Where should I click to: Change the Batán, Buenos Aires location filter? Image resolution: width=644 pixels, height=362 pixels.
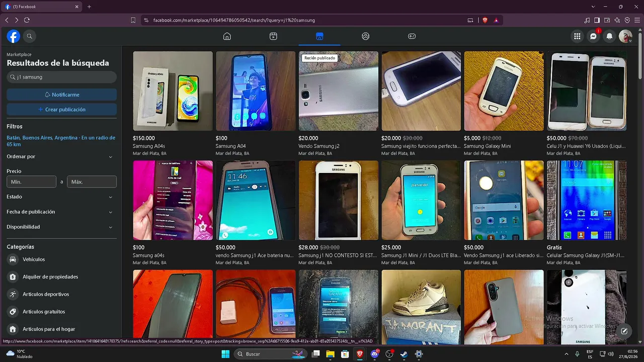pos(61,141)
